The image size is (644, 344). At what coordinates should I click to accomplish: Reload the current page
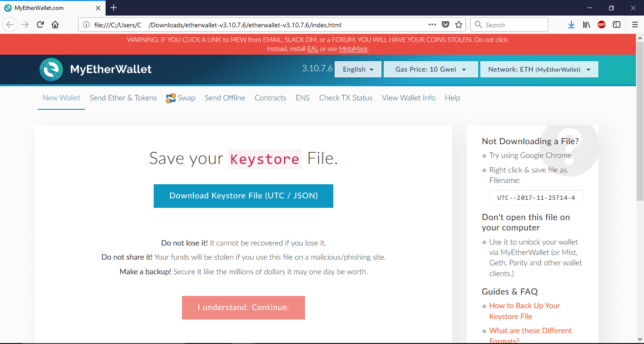tap(40, 25)
